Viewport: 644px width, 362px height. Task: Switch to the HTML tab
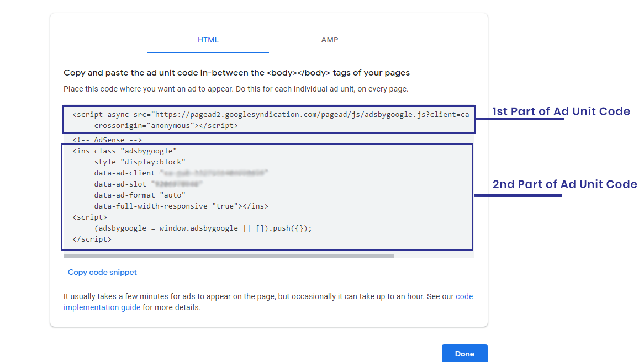pyautogui.click(x=208, y=40)
